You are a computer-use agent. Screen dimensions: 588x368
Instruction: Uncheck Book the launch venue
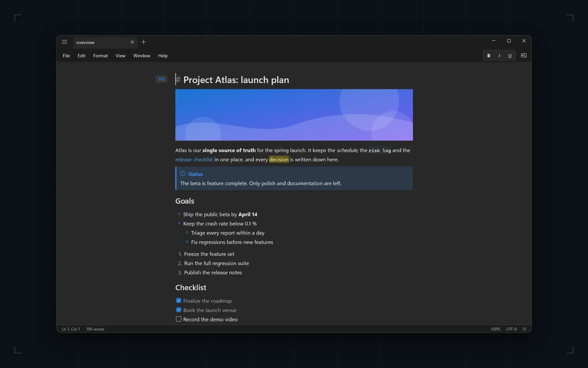coord(178,310)
